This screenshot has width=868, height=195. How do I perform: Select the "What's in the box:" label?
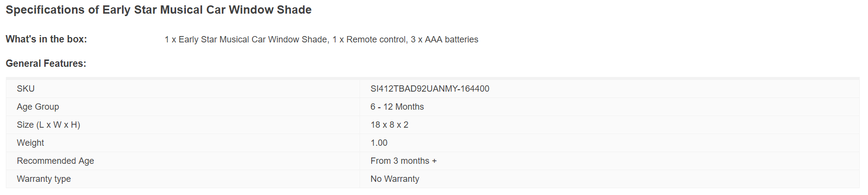point(46,39)
